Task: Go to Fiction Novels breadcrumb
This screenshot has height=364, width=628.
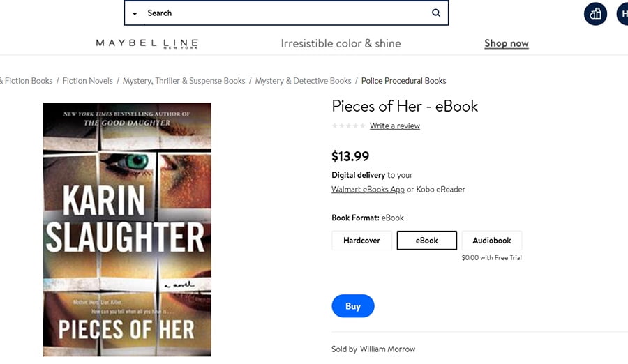Action: coord(88,81)
